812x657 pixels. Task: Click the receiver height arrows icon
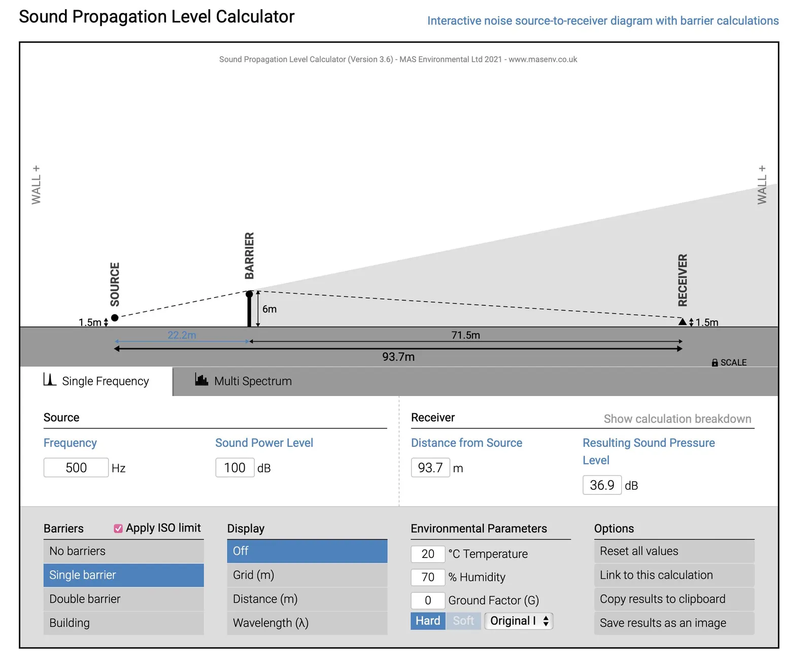(691, 322)
